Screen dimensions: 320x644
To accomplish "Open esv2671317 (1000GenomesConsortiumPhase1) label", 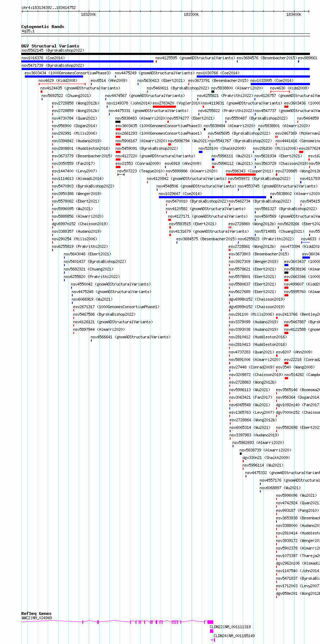I will (116, 307).
